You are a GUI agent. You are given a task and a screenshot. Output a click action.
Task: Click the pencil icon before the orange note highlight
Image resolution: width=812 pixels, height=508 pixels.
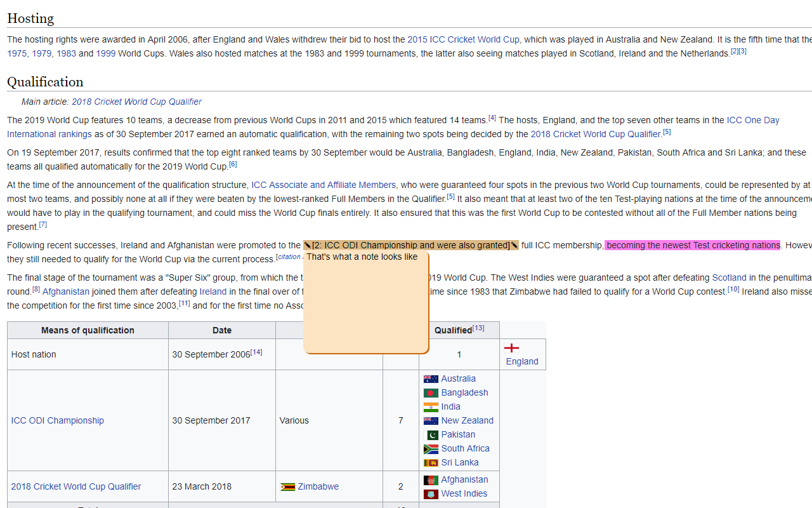[x=307, y=245]
